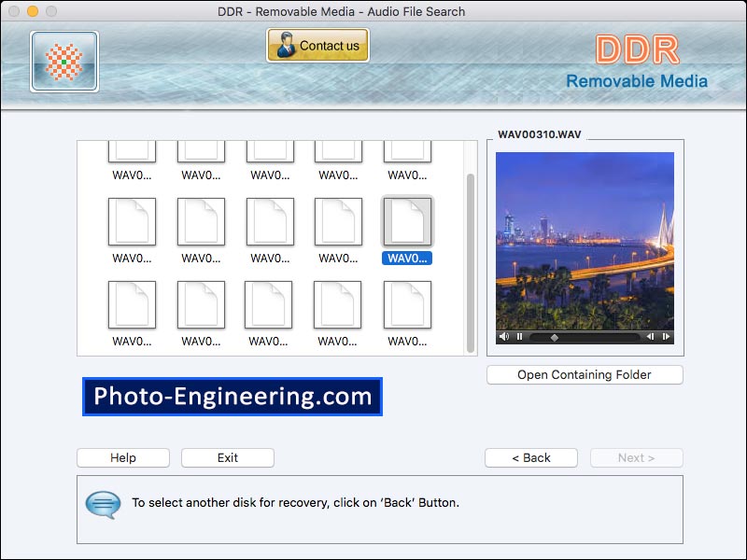747x560 pixels.
Task: Select third WAV file in middle row
Action: 269,222
